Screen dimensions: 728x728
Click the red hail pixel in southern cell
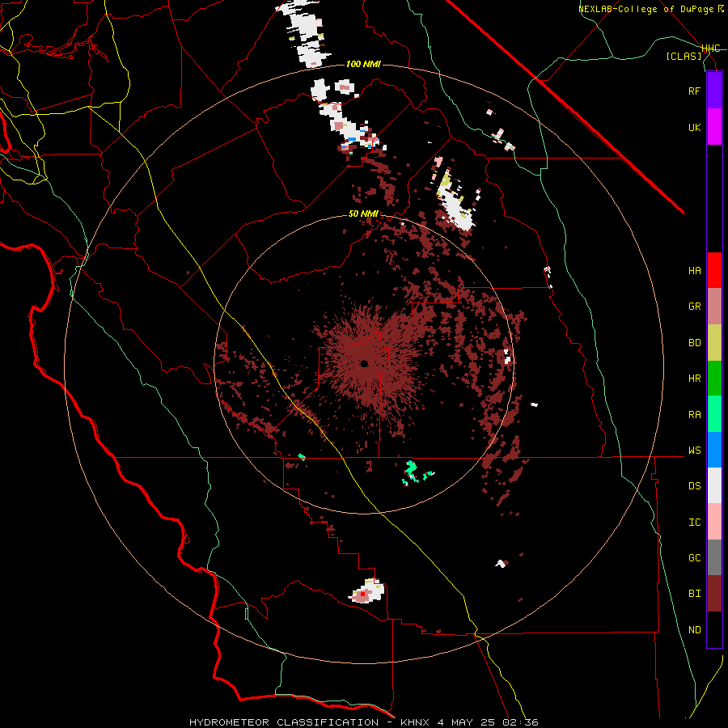point(362,594)
